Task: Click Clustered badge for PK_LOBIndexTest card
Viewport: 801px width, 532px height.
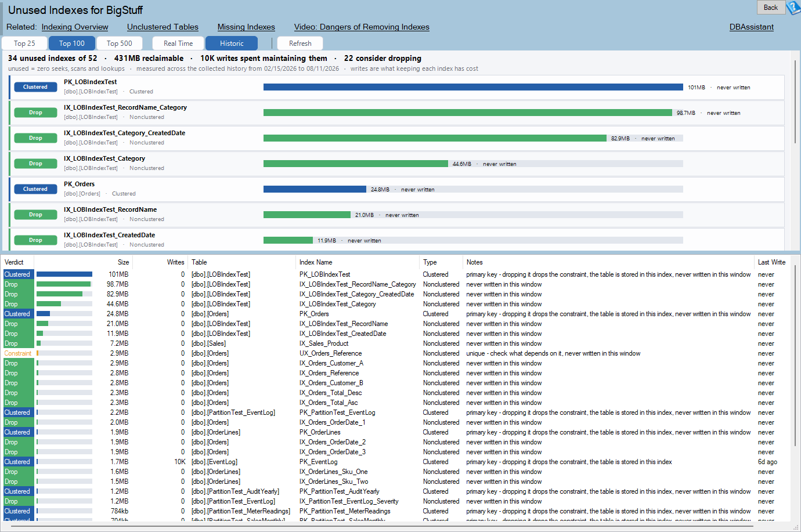Action: click(x=35, y=87)
